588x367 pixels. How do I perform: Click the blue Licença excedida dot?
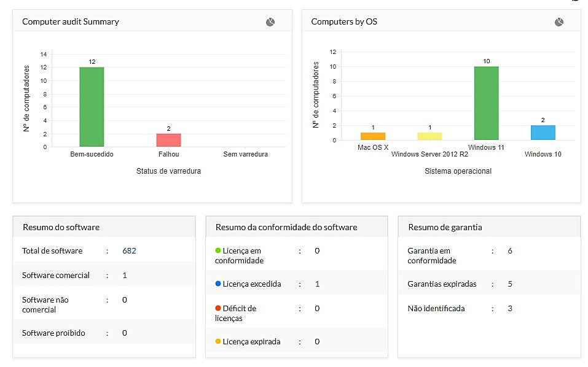point(218,284)
